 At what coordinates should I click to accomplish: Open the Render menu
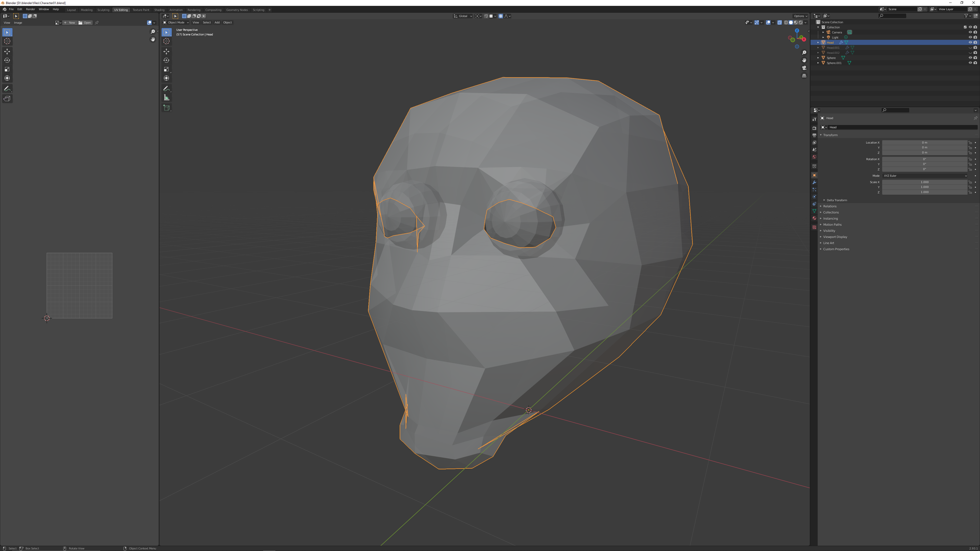30,9
